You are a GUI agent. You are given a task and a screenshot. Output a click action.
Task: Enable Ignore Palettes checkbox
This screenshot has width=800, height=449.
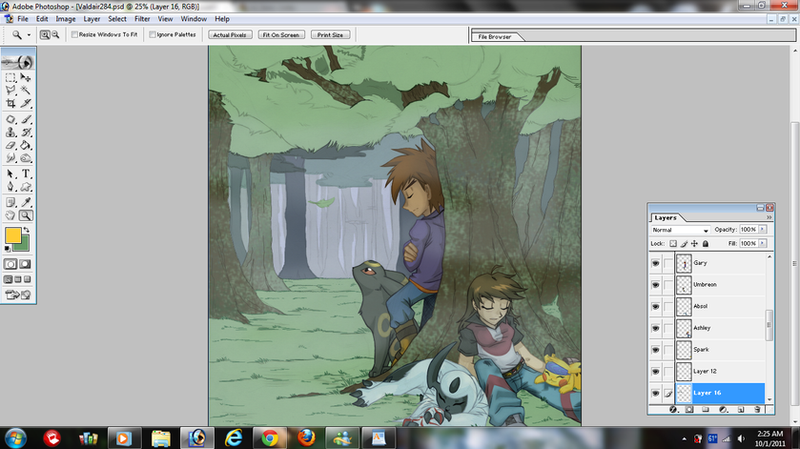[153, 35]
